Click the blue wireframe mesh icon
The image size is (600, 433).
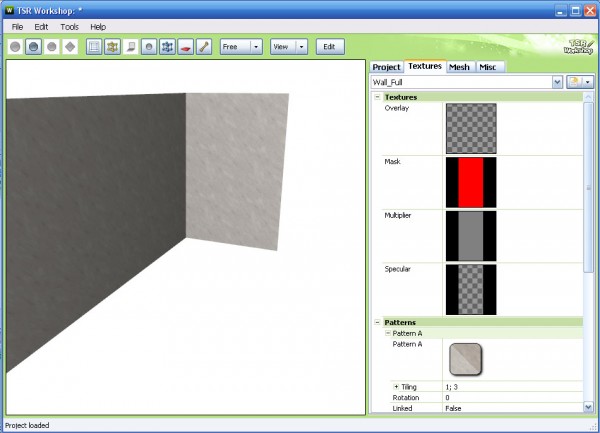point(167,47)
